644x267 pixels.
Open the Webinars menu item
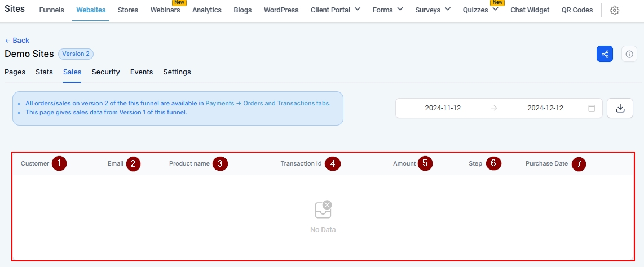coord(165,10)
